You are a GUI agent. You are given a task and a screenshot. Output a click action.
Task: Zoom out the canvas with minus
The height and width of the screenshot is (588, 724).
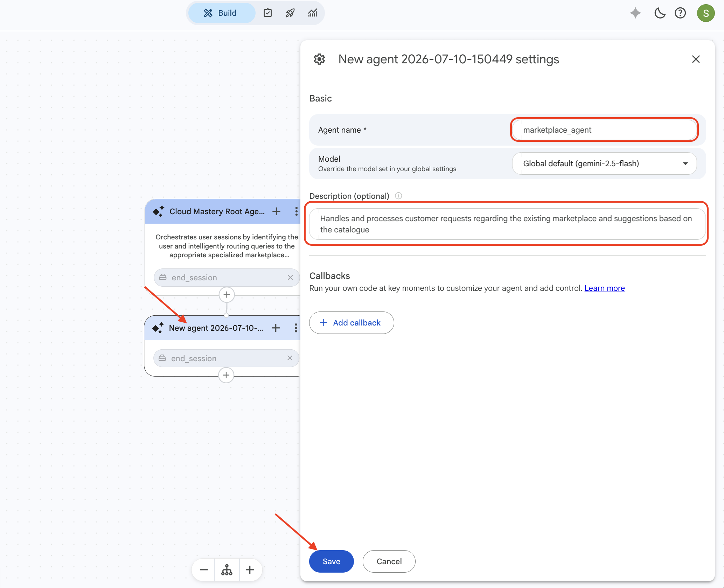tap(204, 570)
